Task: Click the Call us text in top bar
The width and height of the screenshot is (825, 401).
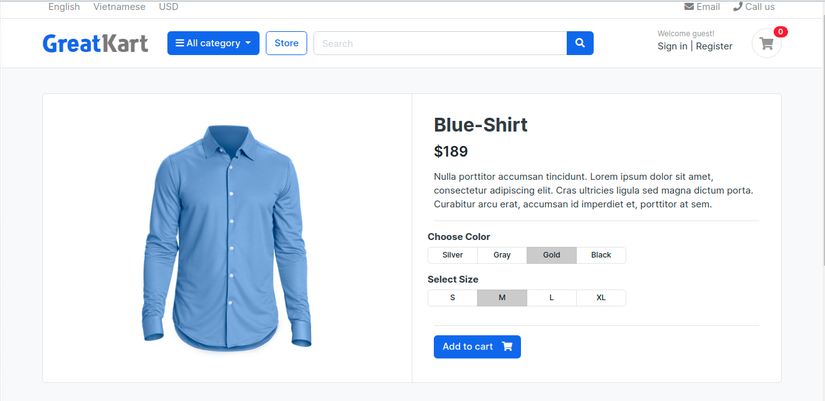Action: point(760,7)
